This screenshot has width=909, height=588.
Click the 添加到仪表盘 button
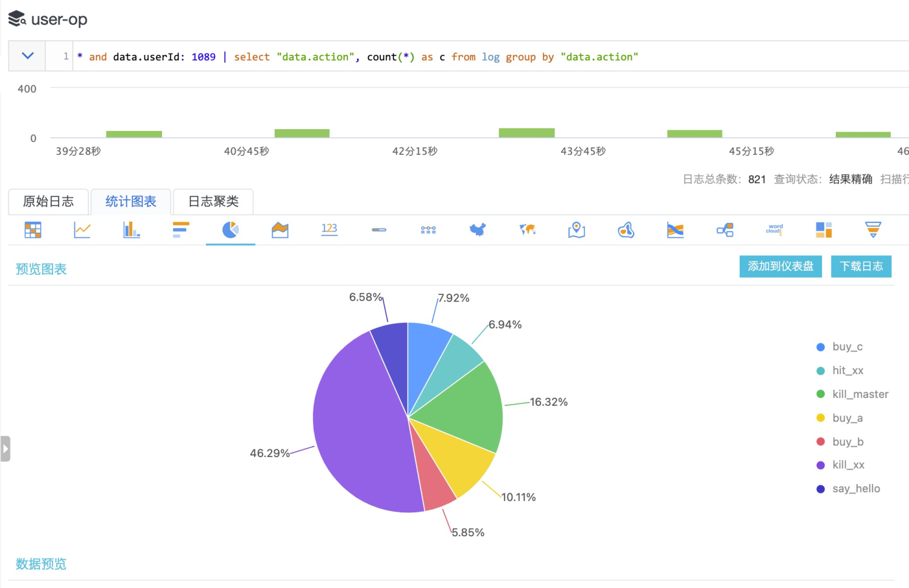click(x=780, y=266)
